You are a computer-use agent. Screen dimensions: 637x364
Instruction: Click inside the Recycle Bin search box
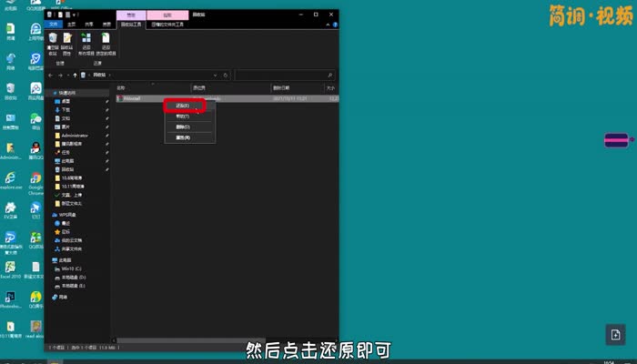[x=282, y=76]
